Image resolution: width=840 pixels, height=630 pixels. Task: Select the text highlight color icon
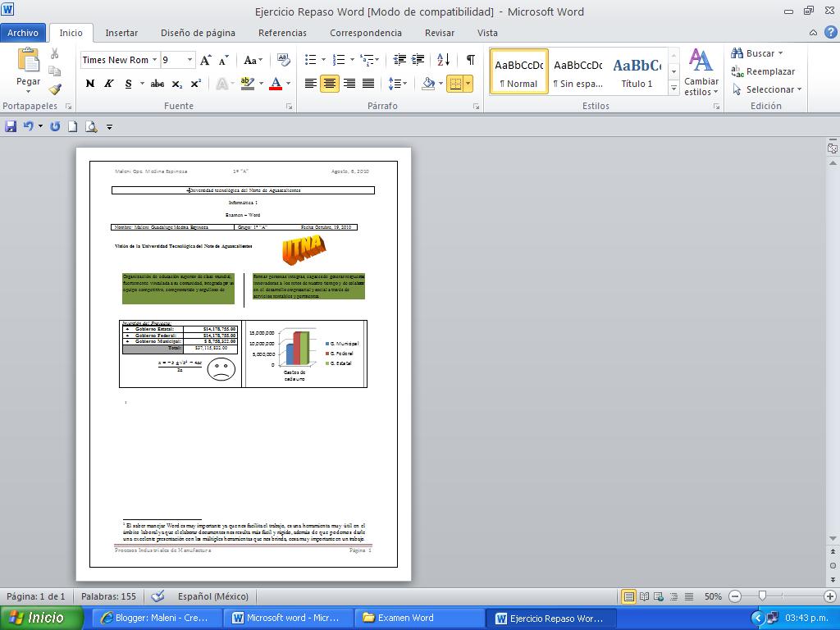tap(249, 84)
